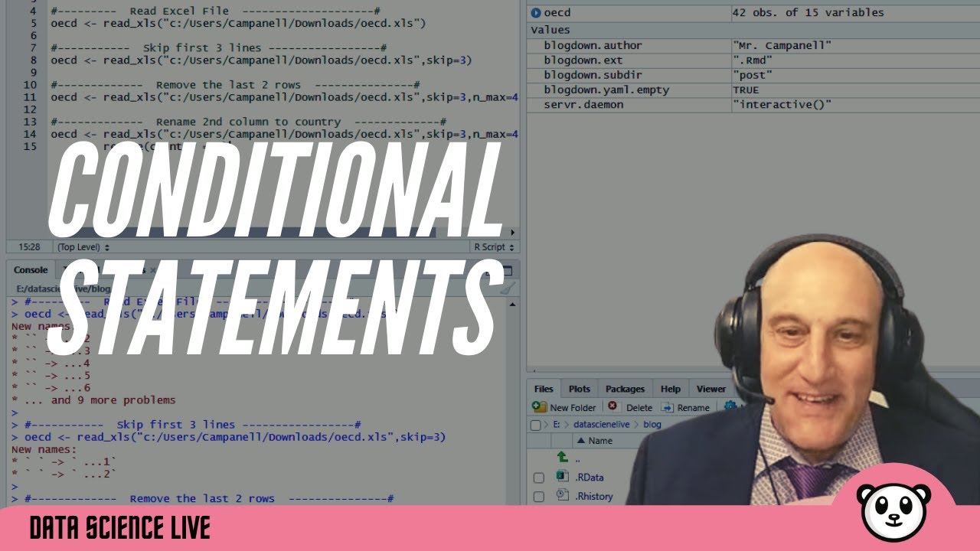Viewport: 980px width, 551px height.
Task: Select the blogdown.author value row
Action: click(x=753, y=45)
